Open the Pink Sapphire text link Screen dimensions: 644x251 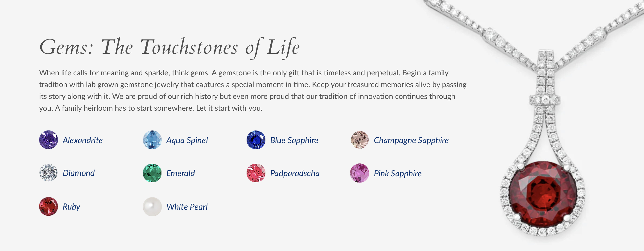[x=397, y=174]
